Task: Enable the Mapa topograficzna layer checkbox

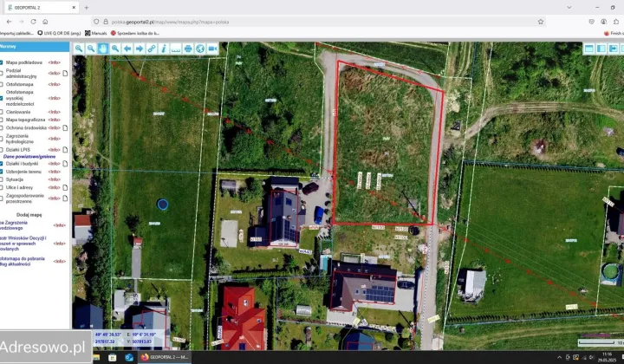Action: click(x=1, y=120)
